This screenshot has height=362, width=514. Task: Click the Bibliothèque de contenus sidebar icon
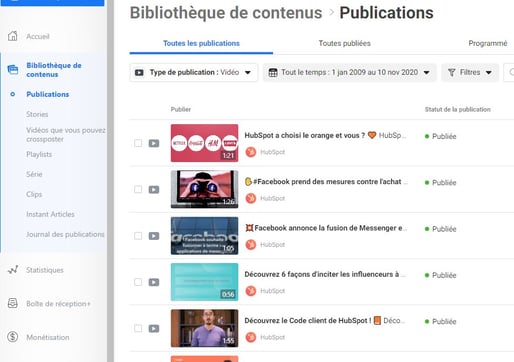click(13, 70)
